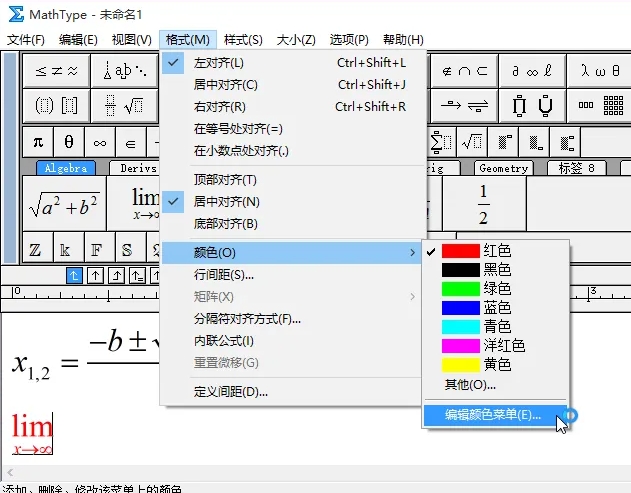The height and width of the screenshot is (493, 631).
Task: Switch to the Geometry tab
Action: coord(503,168)
